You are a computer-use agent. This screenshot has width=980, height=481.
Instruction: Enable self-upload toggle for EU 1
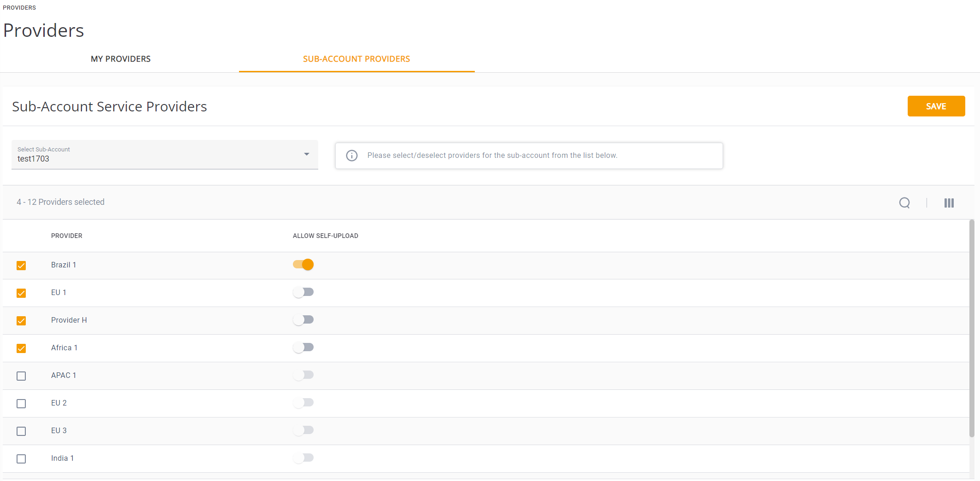(x=303, y=292)
